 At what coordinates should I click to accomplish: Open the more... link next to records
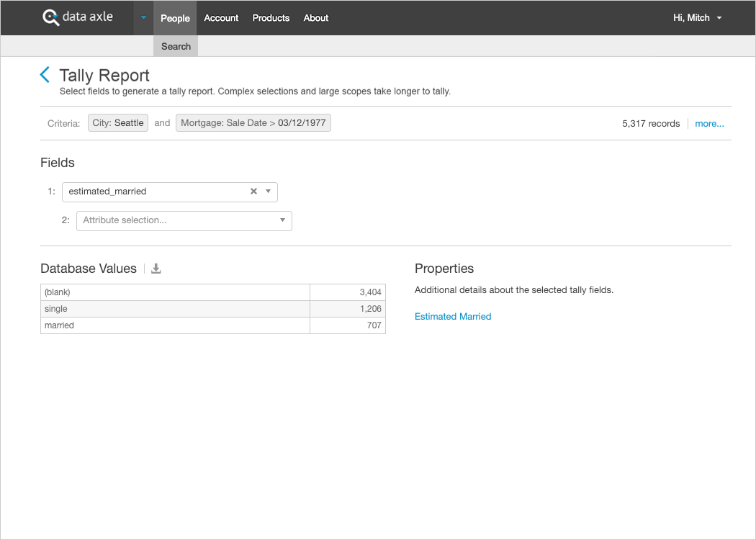(709, 124)
